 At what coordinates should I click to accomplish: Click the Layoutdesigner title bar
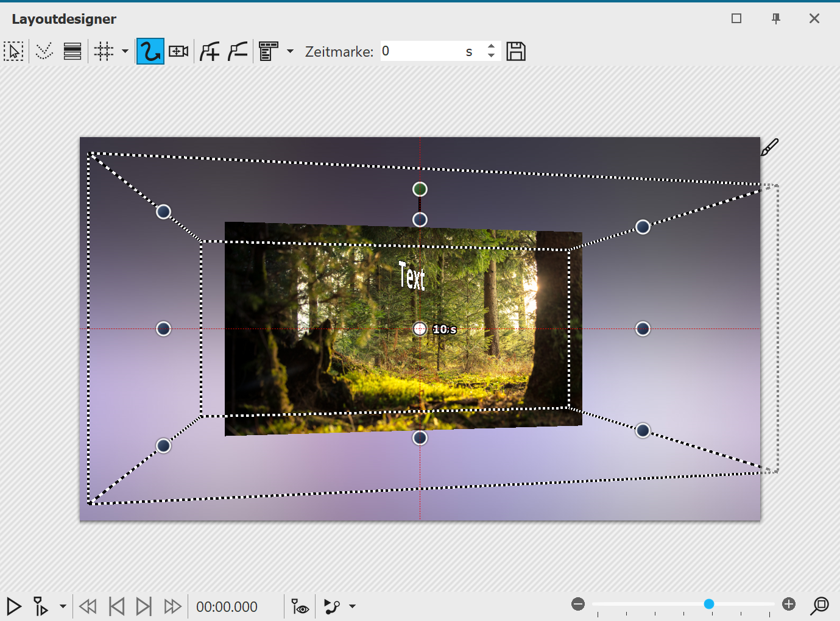point(63,19)
